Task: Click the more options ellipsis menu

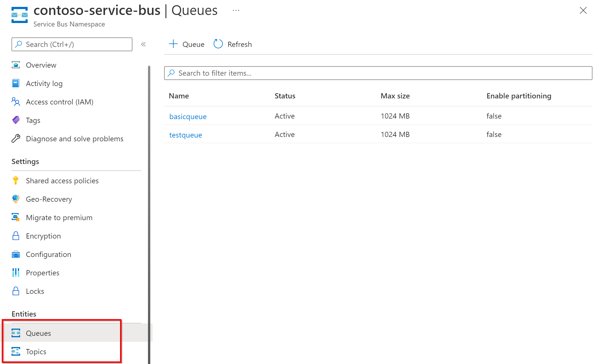Action: click(236, 12)
